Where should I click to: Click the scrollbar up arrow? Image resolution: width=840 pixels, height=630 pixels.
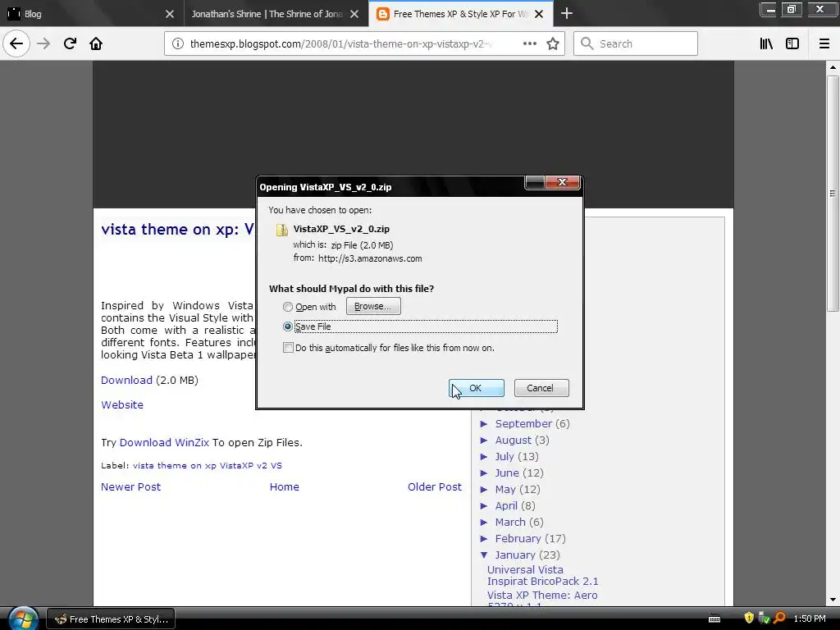click(833, 67)
